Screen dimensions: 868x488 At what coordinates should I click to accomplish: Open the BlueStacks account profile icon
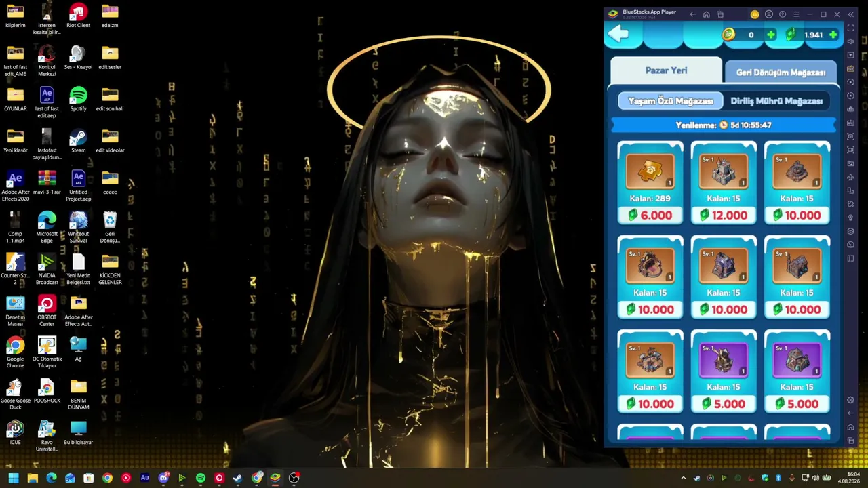[x=769, y=14]
